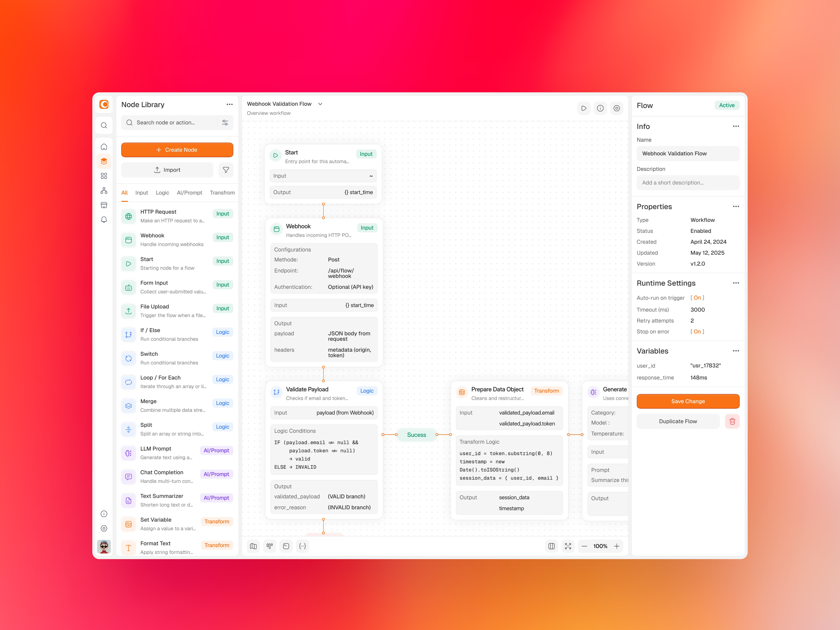Open workflow info icon in header
Screen dimensions: 840x630
tap(600, 108)
